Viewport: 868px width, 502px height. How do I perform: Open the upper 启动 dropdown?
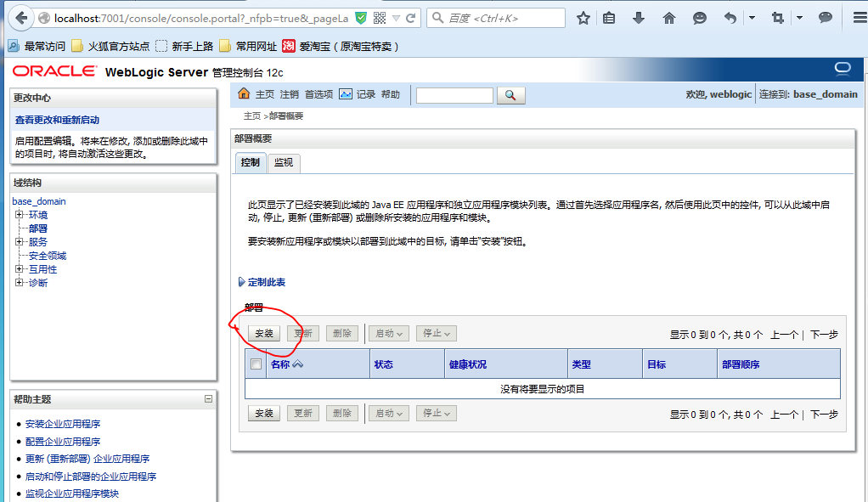click(389, 333)
